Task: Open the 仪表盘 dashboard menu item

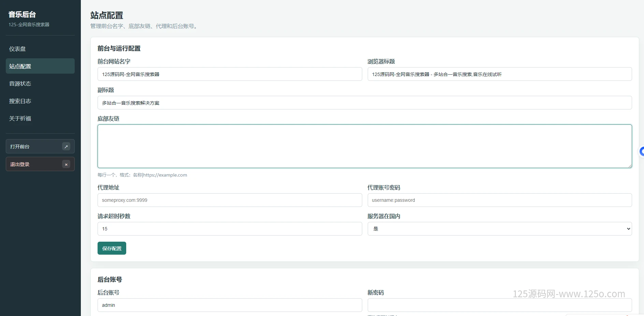Action: tap(40, 49)
